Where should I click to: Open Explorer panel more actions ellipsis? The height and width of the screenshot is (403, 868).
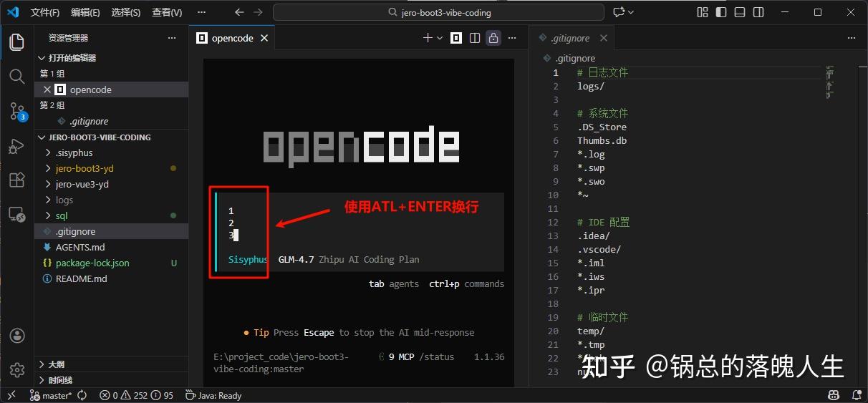click(x=172, y=38)
